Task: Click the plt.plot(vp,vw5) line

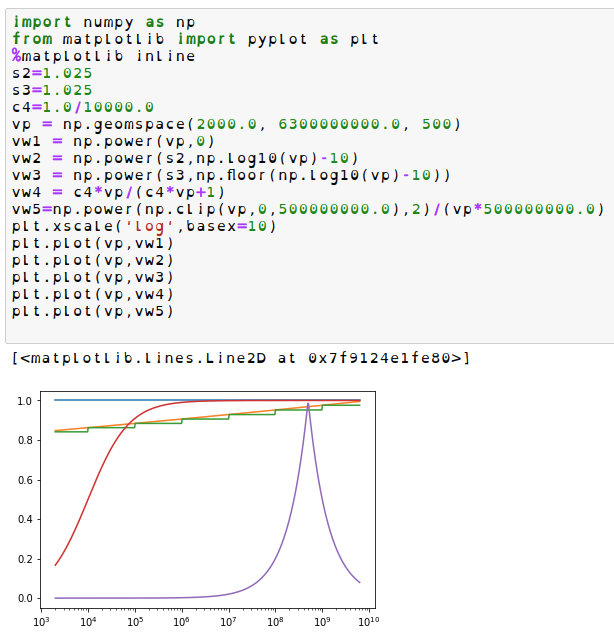Action: (x=93, y=311)
